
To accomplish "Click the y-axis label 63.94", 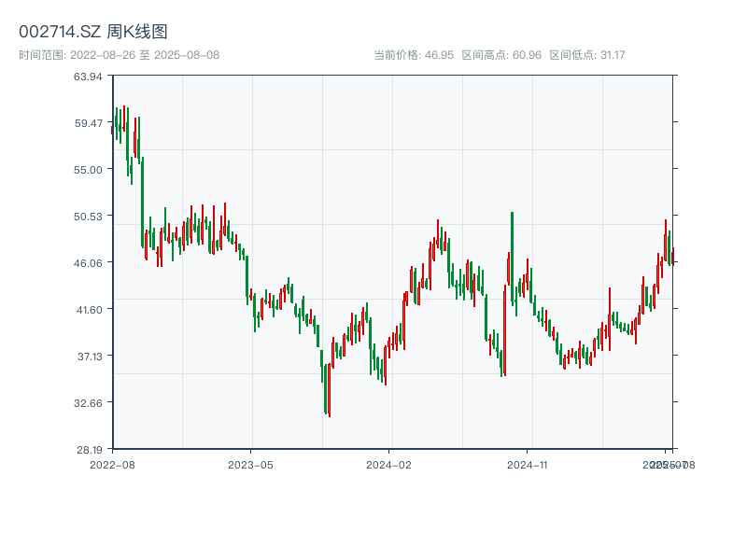I will click(x=88, y=77).
